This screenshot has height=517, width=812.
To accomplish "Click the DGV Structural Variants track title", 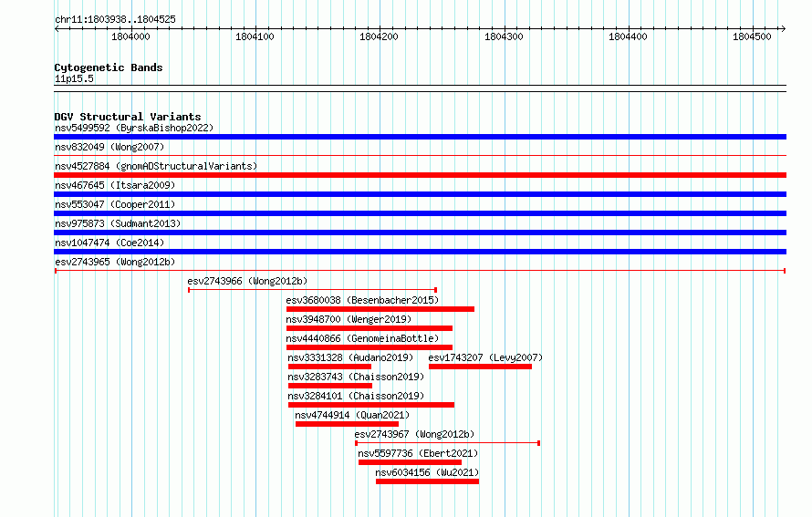I will click(128, 117).
